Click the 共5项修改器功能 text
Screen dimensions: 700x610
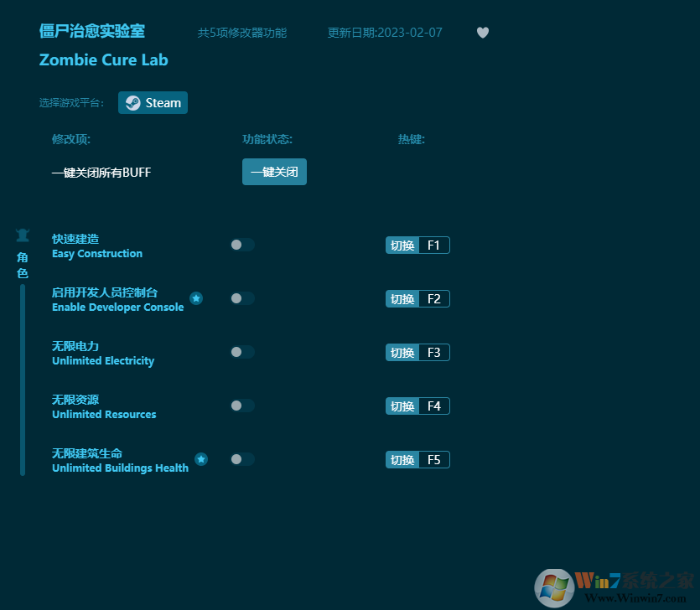(242, 33)
